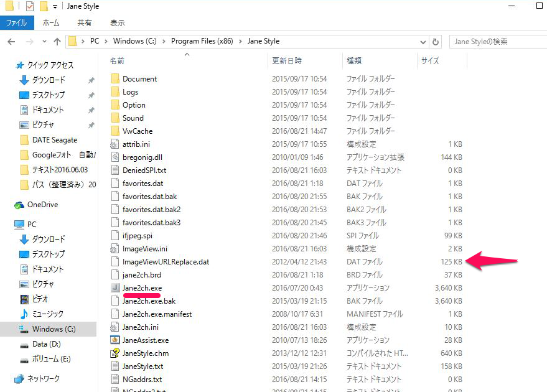Click the クイック アクセス star icon

20,65
